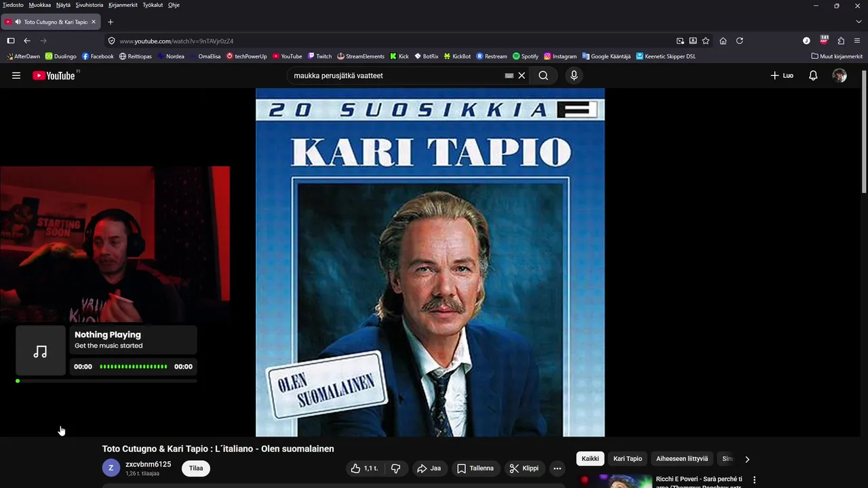The image size is (868, 488).
Task: Mute the tab via speaker icon
Action: pos(18,22)
